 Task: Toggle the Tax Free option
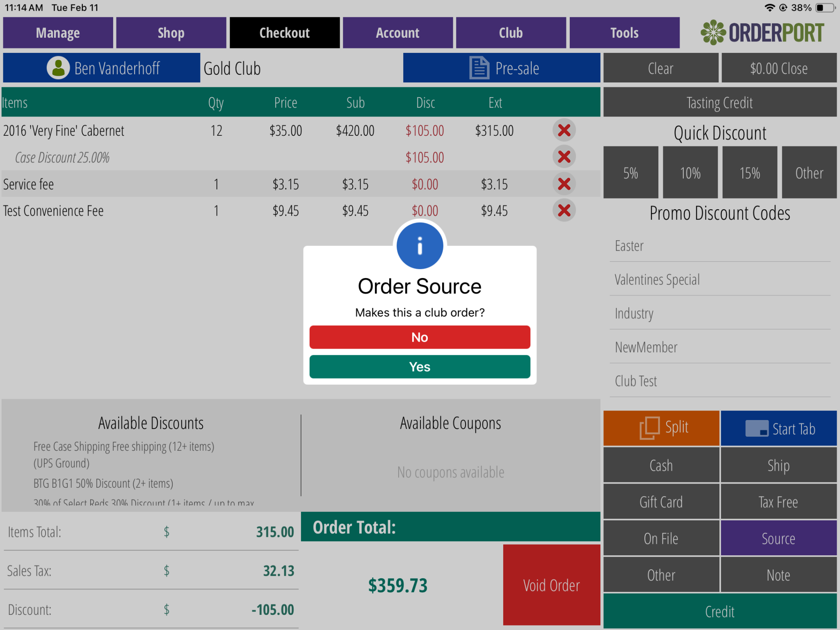click(x=778, y=501)
